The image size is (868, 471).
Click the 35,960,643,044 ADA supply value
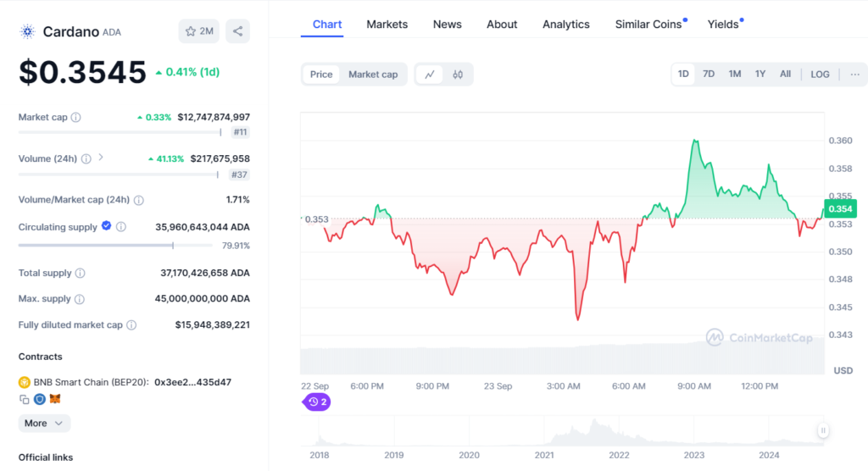(203, 227)
